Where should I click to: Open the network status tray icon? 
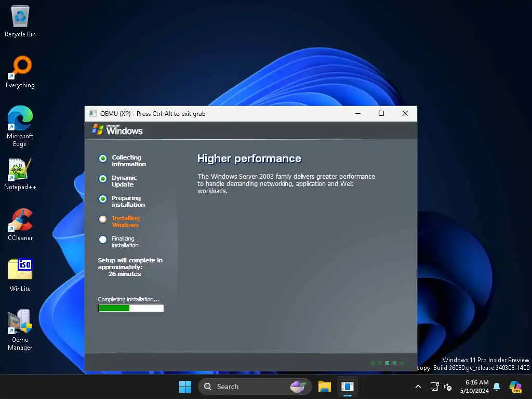point(434,387)
